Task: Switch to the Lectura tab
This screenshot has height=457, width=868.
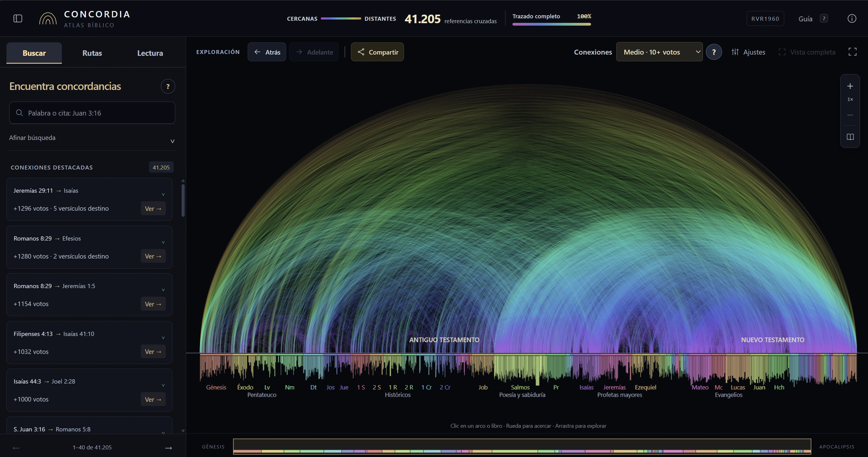Action: [x=150, y=53]
